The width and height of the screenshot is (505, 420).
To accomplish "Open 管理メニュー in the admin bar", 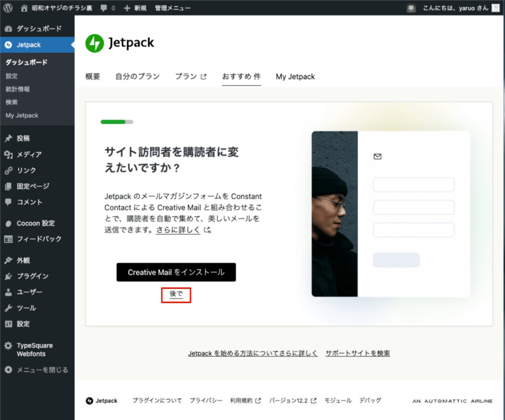I will (x=173, y=8).
